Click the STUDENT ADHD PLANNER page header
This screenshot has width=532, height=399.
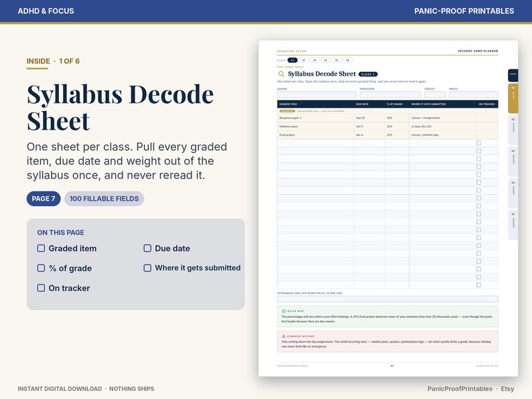478,51
